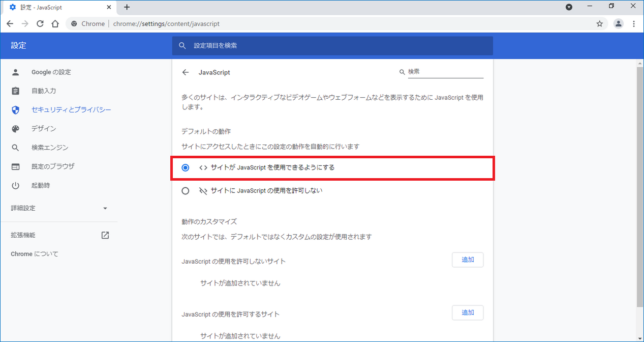Click the 検索 field on the JavaScript page
This screenshot has height=342, width=644.
[445, 72]
